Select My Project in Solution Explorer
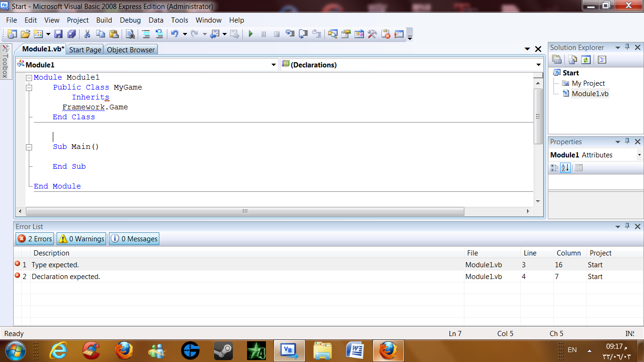This screenshot has width=644, height=362. (x=588, y=83)
